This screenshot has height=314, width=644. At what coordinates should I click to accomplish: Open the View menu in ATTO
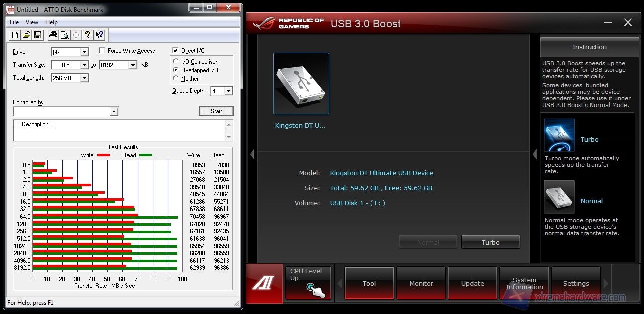(32, 22)
